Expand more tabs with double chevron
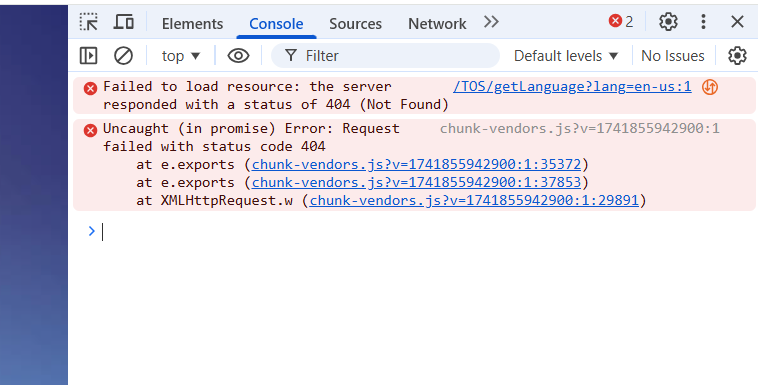The width and height of the screenshot is (758, 385). (491, 22)
